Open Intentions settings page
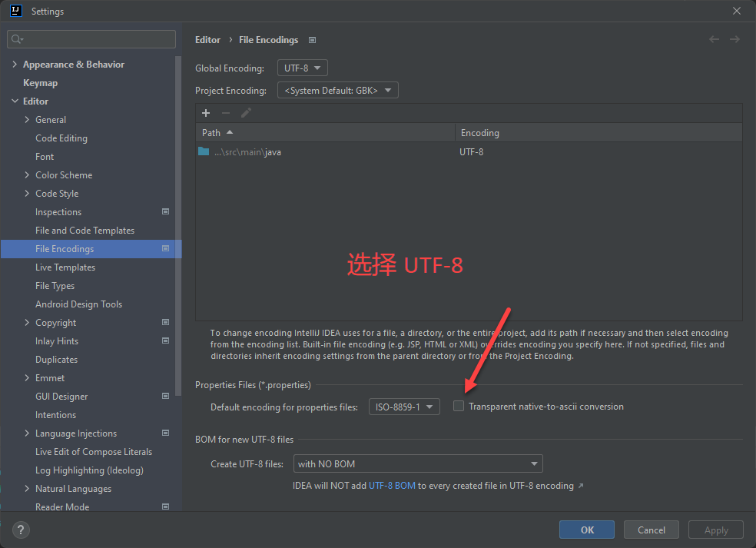Viewport: 756px width, 548px height. pyautogui.click(x=55, y=415)
